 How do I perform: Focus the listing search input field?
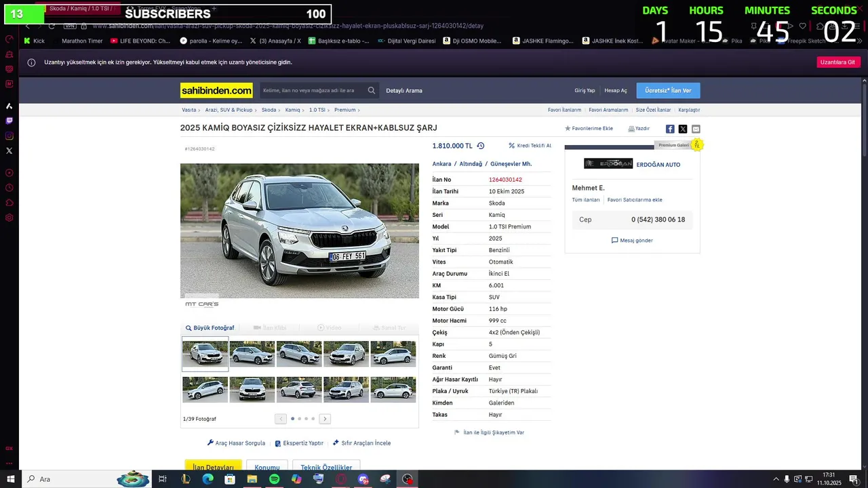(313, 90)
